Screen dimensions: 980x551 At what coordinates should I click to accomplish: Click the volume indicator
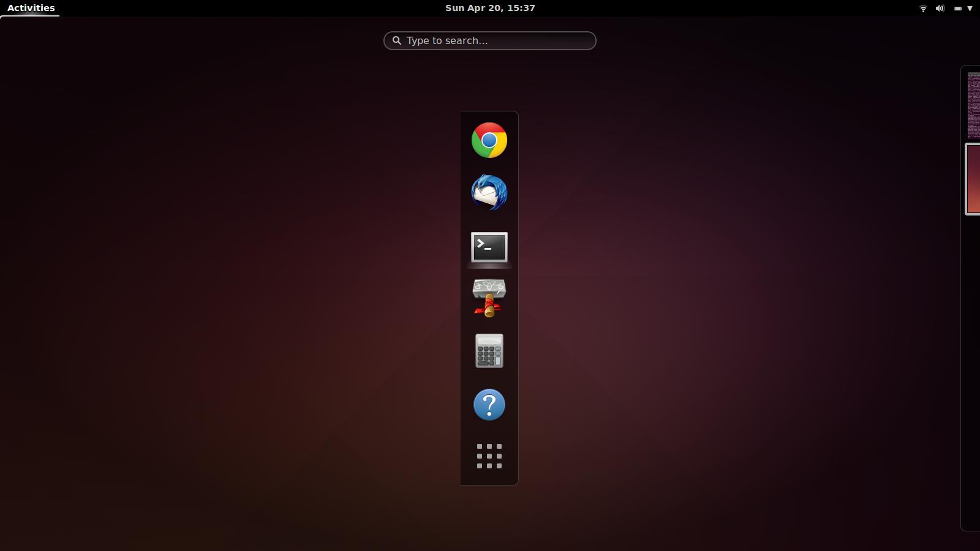pos(939,8)
